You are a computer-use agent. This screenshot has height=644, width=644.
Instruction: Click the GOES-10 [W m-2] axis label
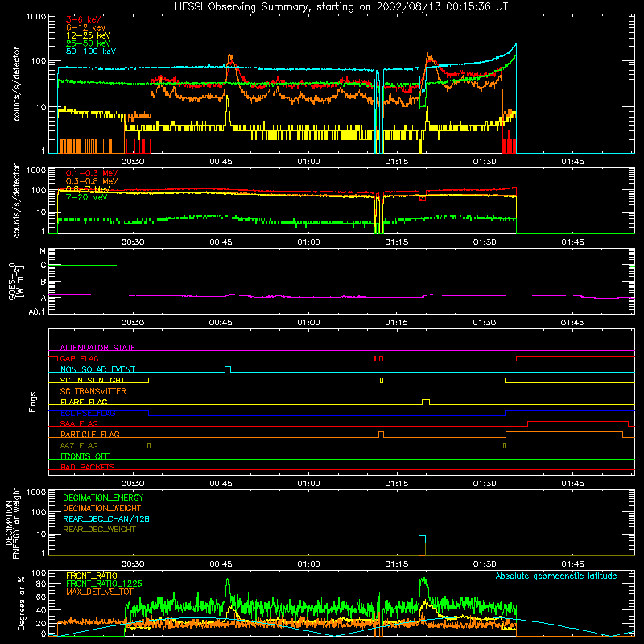14,281
